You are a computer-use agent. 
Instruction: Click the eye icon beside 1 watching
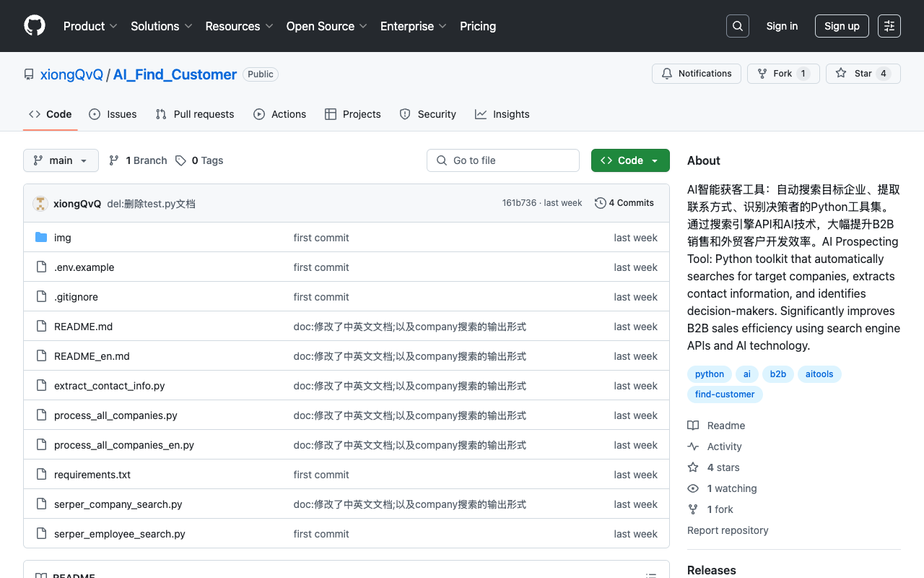coord(693,488)
